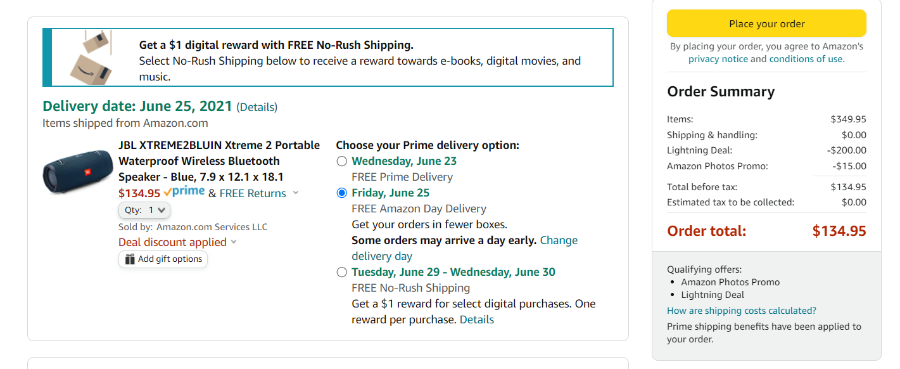Open delivery date Details link
Screen dimensions: 900x369
(257, 107)
